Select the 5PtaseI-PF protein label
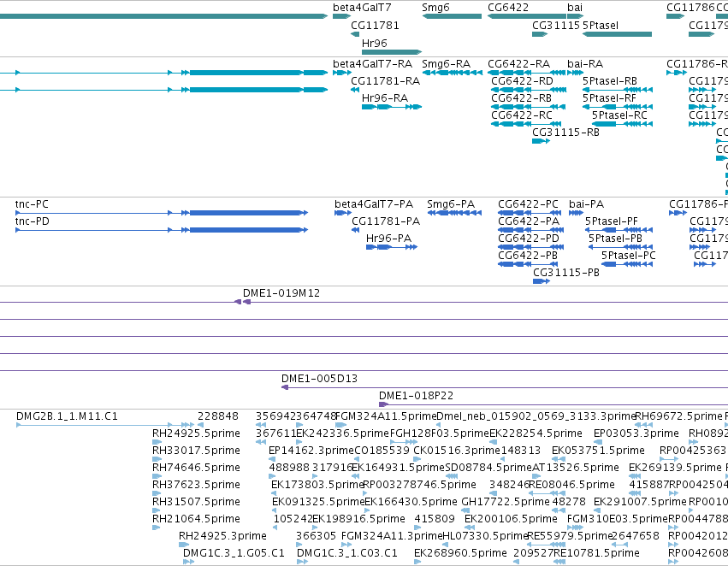728x566 pixels. tap(612, 221)
